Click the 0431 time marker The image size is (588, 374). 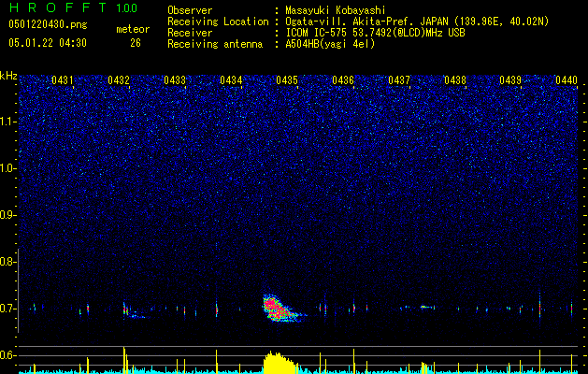63,80
